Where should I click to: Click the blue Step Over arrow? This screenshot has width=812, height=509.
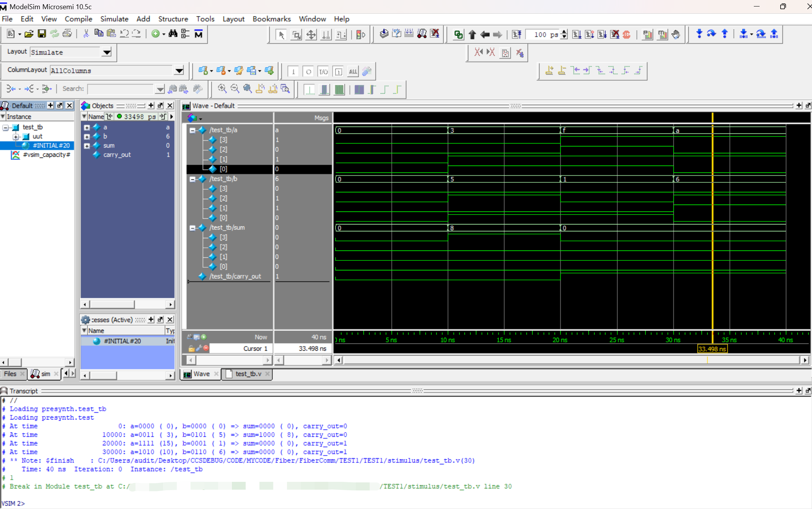pos(711,34)
